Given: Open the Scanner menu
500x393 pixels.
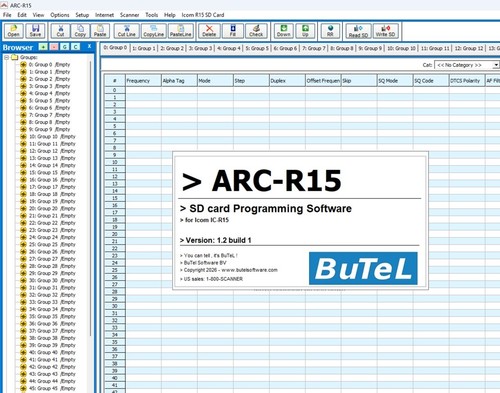Looking at the screenshot, I should click(130, 15).
